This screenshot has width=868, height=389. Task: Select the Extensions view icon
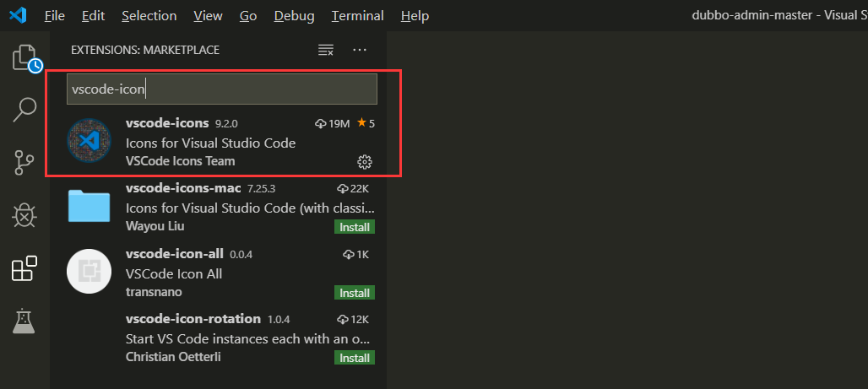[x=24, y=268]
